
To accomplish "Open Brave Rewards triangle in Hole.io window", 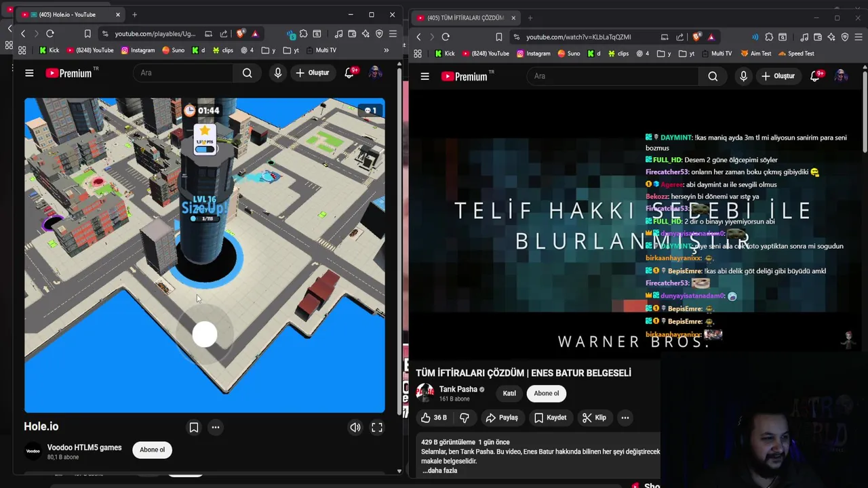I will click(x=255, y=34).
